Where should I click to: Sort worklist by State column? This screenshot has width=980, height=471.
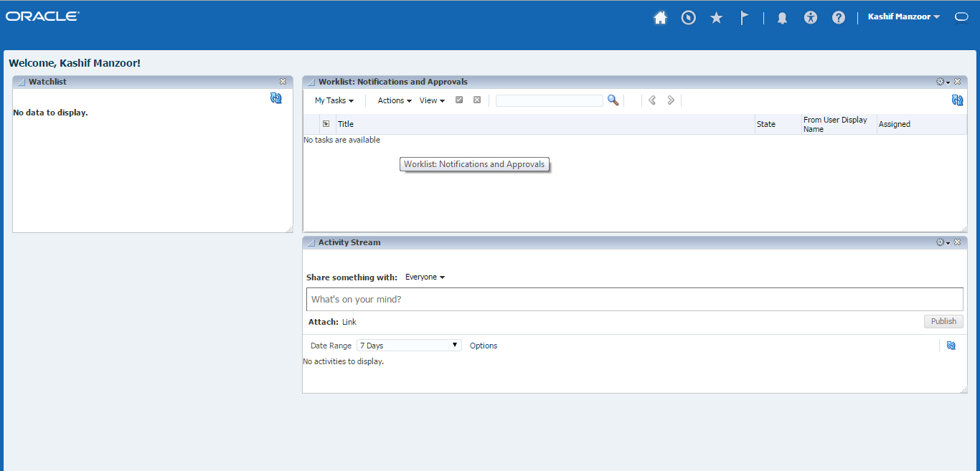click(x=778, y=124)
